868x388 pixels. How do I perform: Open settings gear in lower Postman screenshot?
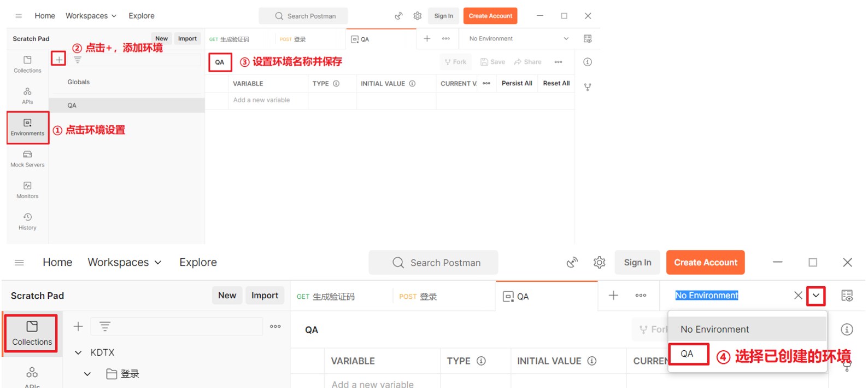coord(599,263)
